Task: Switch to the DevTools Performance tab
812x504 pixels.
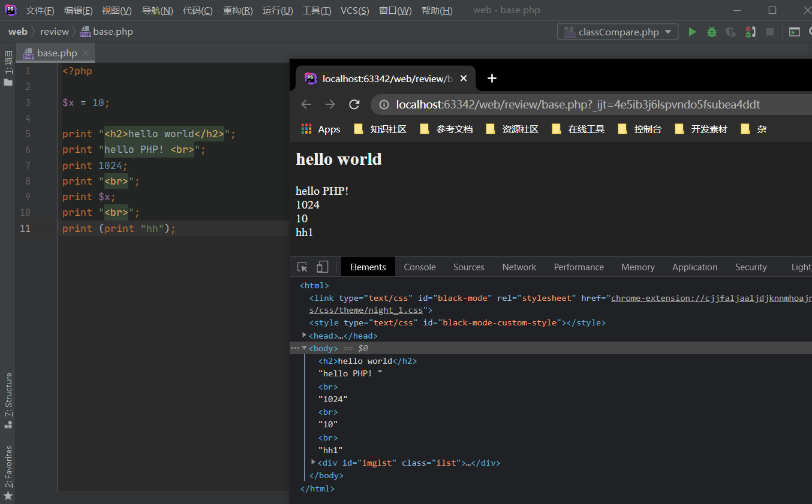Action: (579, 267)
